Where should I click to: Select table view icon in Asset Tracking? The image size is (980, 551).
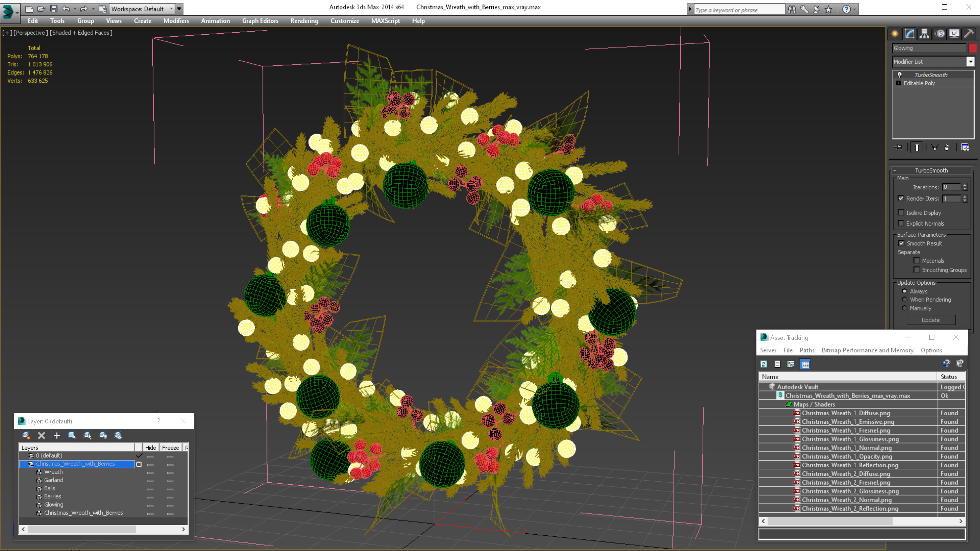(805, 364)
